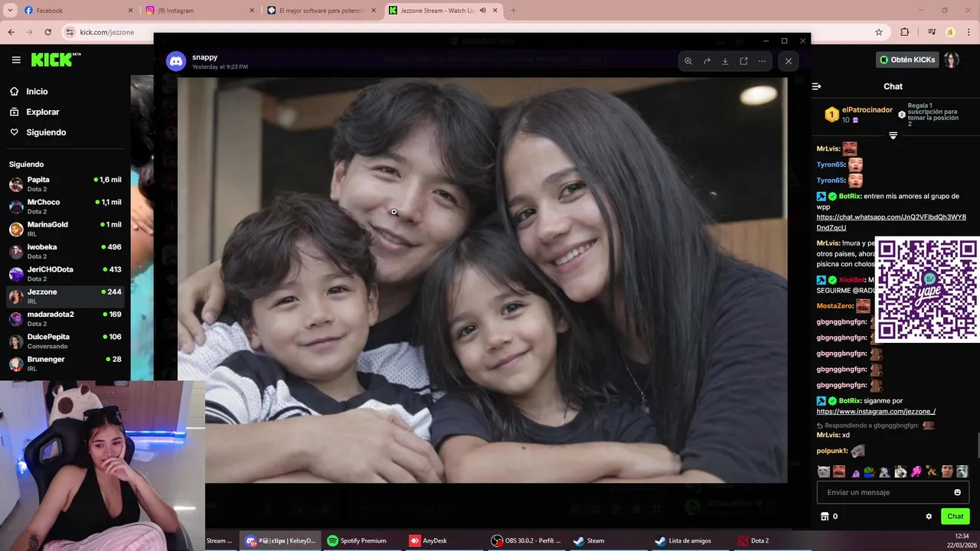Open the Kick hamburger menu
This screenshot has height=551, width=980.
pyautogui.click(x=16, y=60)
